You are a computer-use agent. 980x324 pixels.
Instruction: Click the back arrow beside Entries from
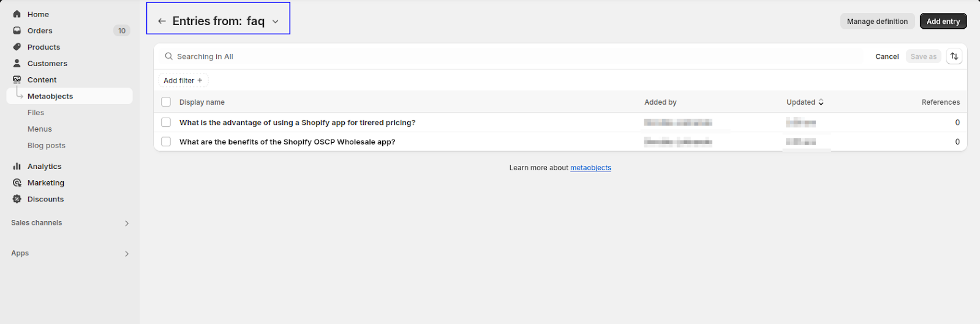[162, 21]
